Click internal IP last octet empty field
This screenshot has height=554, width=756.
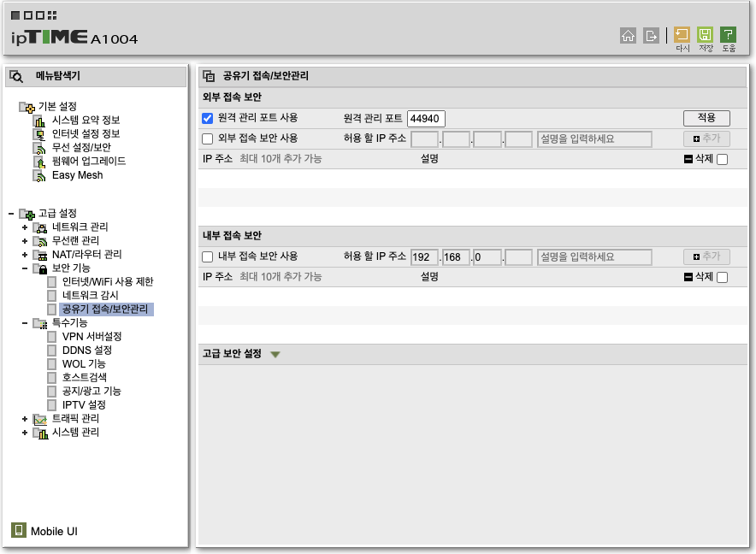pos(519,257)
